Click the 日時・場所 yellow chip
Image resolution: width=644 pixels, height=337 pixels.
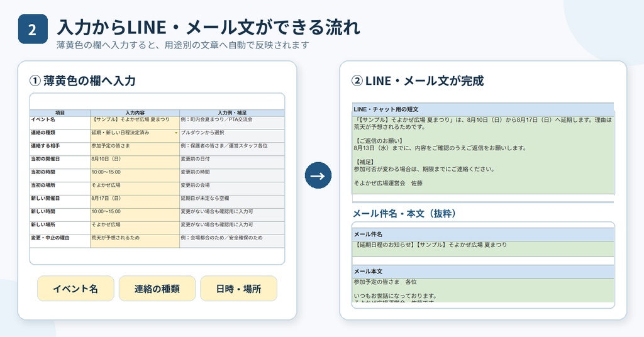(x=238, y=289)
